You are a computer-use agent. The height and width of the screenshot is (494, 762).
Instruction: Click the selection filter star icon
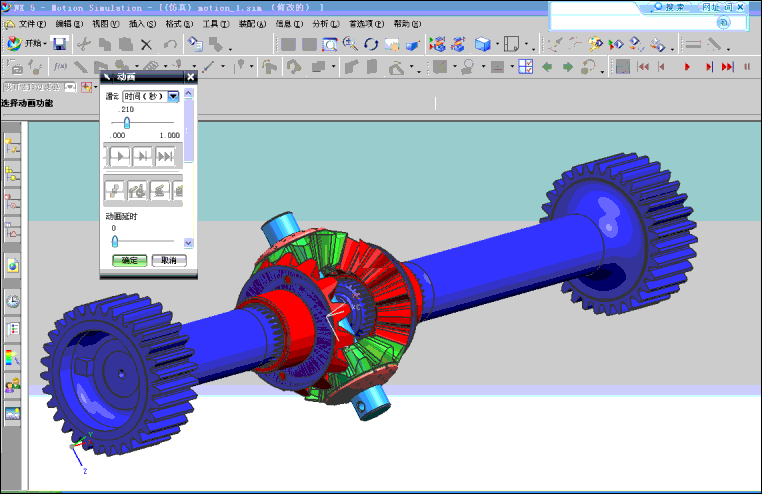point(87,87)
